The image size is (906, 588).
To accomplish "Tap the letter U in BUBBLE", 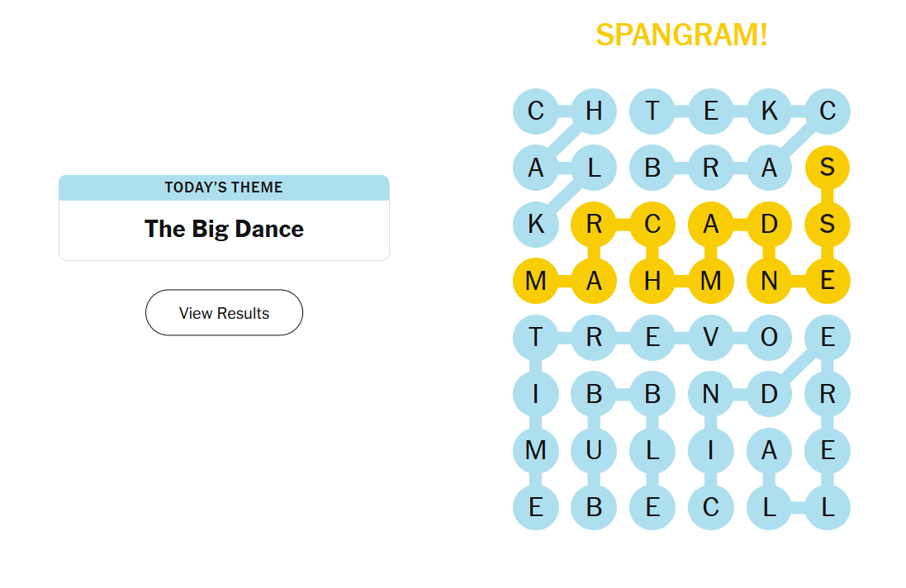I will coord(594,451).
